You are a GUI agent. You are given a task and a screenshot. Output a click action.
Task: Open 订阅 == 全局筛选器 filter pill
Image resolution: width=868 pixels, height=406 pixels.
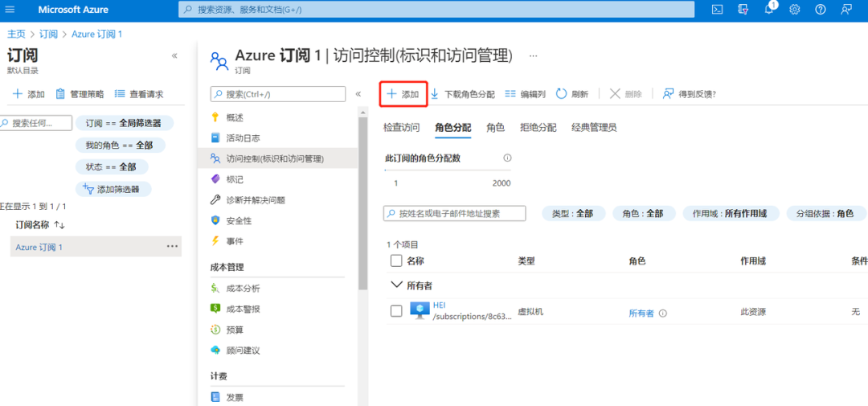(x=124, y=123)
